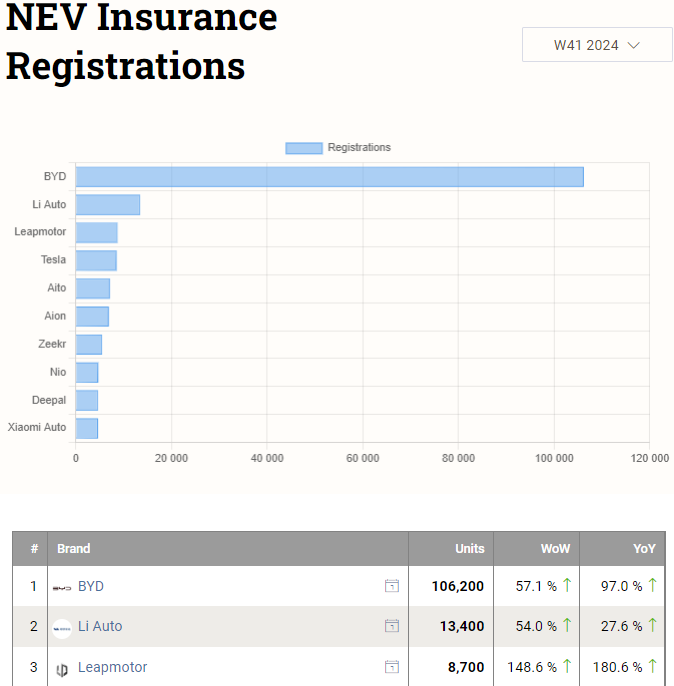Click the Nio bar in chart
Viewport: 674px width, 686px height.
tap(87, 373)
